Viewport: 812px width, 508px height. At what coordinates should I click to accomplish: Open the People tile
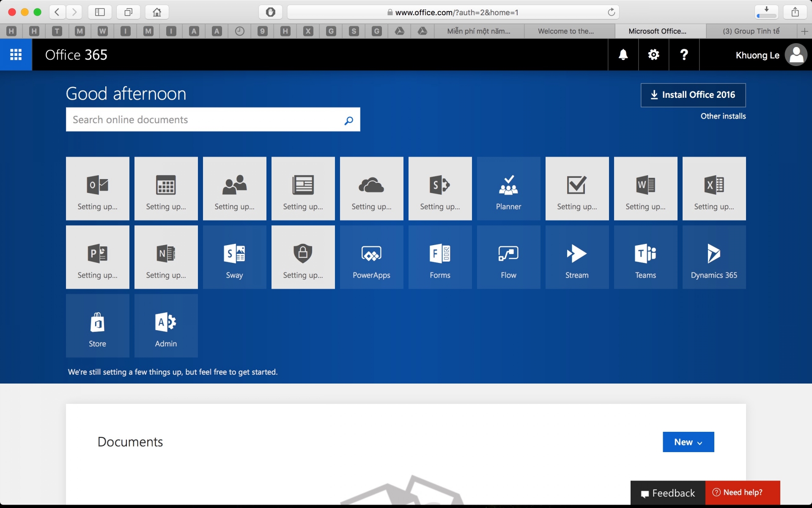point(235,188)
